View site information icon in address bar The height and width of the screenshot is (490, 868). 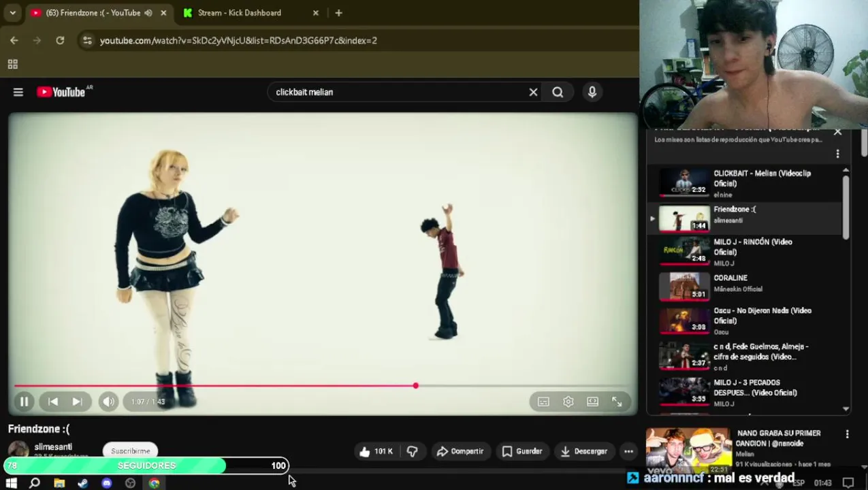pos(87,40)
